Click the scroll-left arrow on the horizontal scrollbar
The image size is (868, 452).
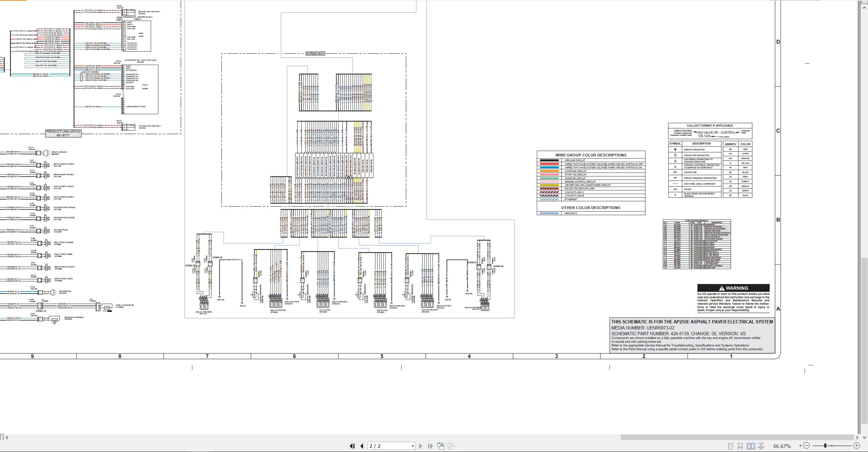pos(7,437)
